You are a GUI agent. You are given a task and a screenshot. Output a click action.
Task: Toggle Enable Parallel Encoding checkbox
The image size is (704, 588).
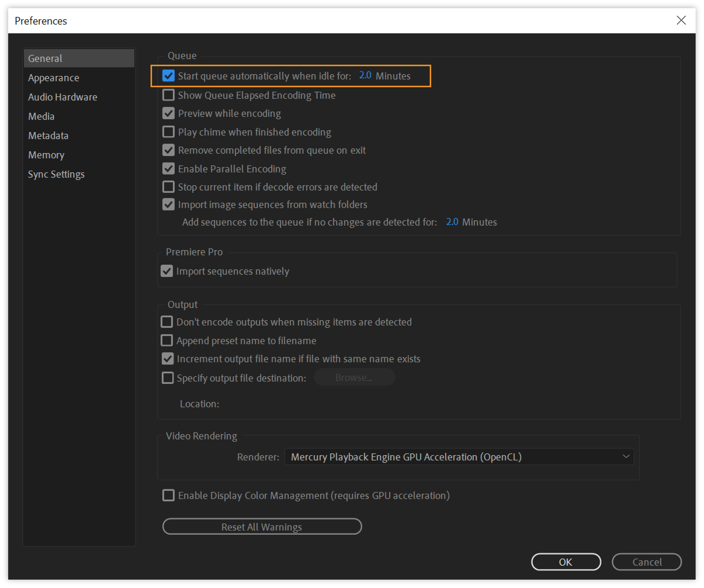point(168,169)
